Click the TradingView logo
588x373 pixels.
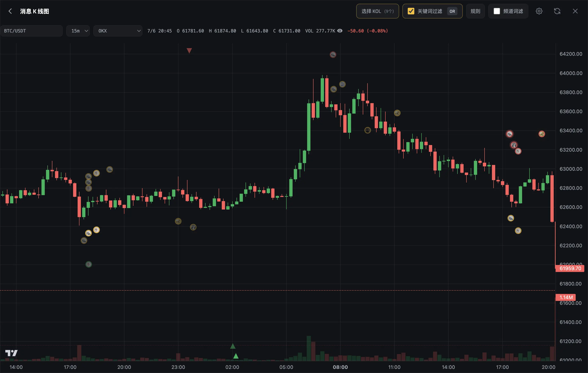point(11,353)
